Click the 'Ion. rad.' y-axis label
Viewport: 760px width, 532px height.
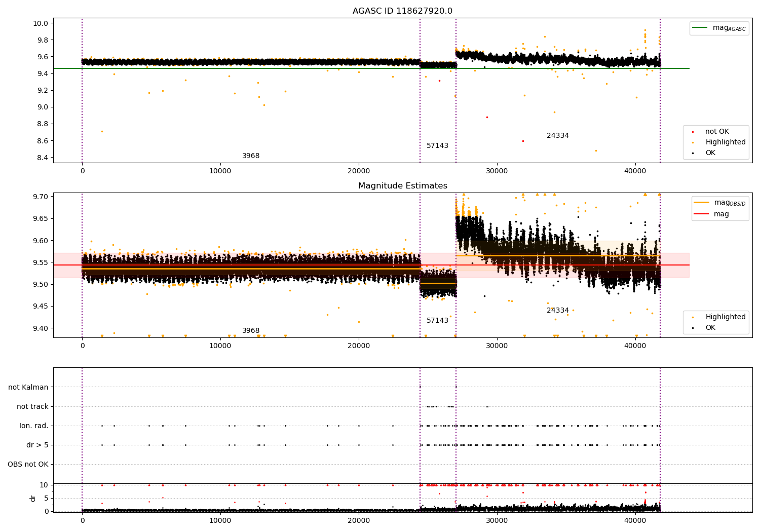click(x=34, y=426)
